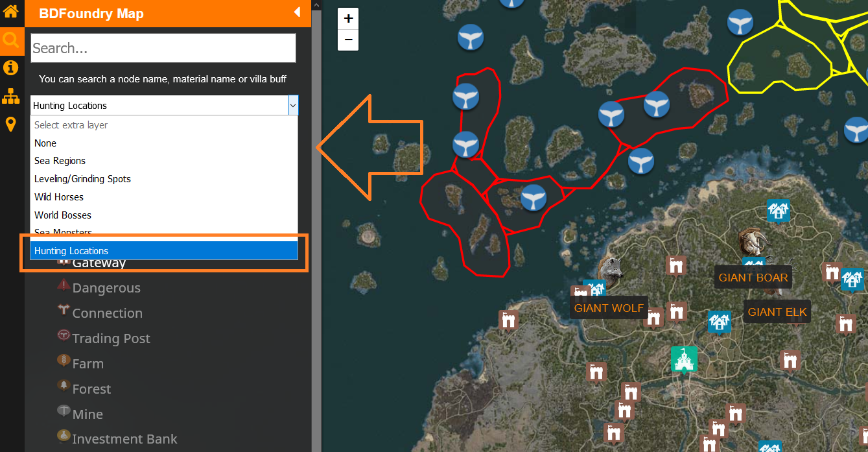This screenshot has height=452, width=868.
Task: Toggle the Investment Bank node filter
Action: [x=117, y=439]
